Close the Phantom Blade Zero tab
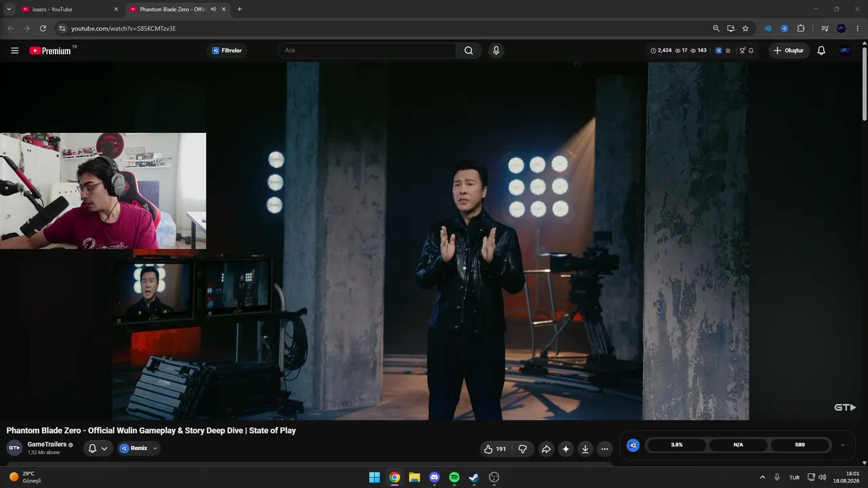This screenshot has height=488, width=868. click(224, 9)
